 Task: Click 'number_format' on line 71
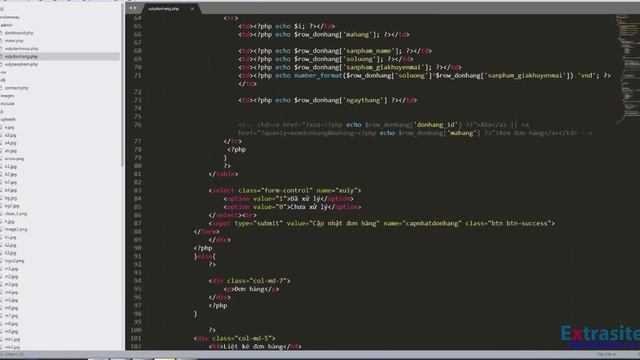(318, 76)
